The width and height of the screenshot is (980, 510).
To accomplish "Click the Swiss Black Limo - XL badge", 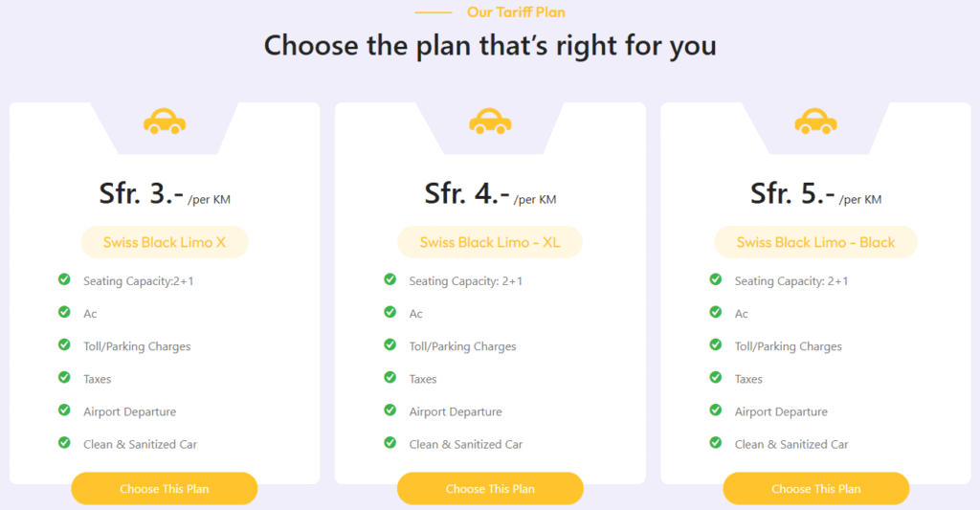I will tap(490, 242).
